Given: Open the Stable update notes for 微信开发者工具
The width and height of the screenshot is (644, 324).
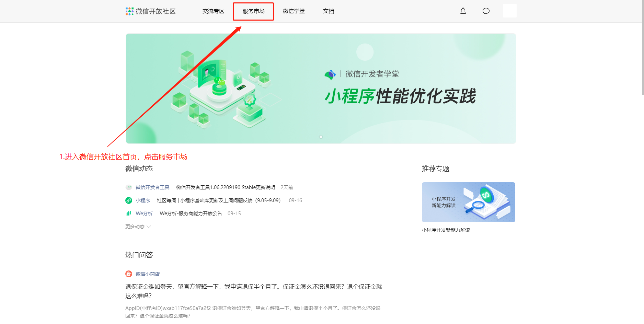Looking at the screenshot, I should point(225,187).
